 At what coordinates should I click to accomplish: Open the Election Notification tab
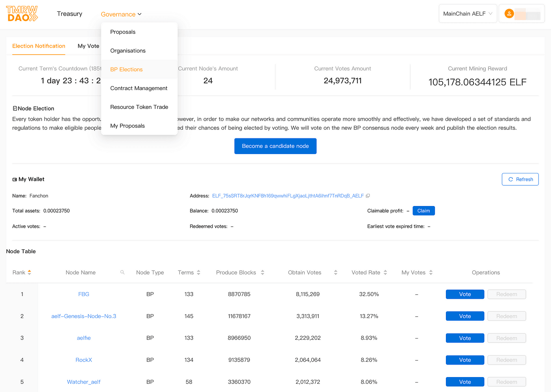[39, 46]
